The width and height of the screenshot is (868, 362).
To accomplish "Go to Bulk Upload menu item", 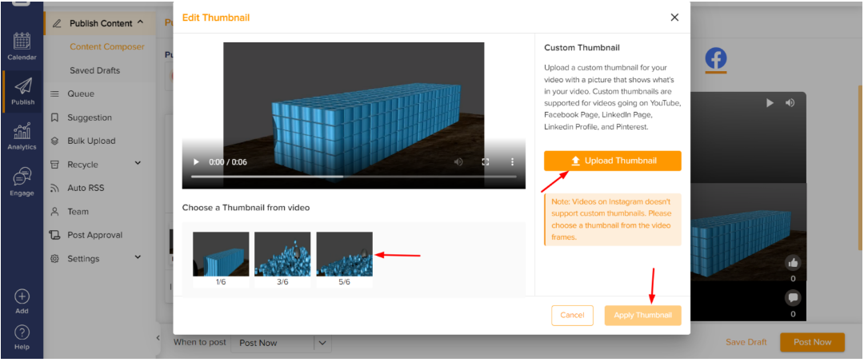I will point(91,141).
